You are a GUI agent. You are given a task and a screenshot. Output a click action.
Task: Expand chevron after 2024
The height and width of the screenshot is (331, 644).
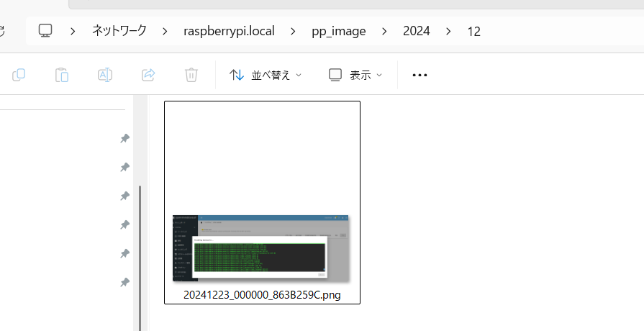pyautogui.click(x=448, y=31)
